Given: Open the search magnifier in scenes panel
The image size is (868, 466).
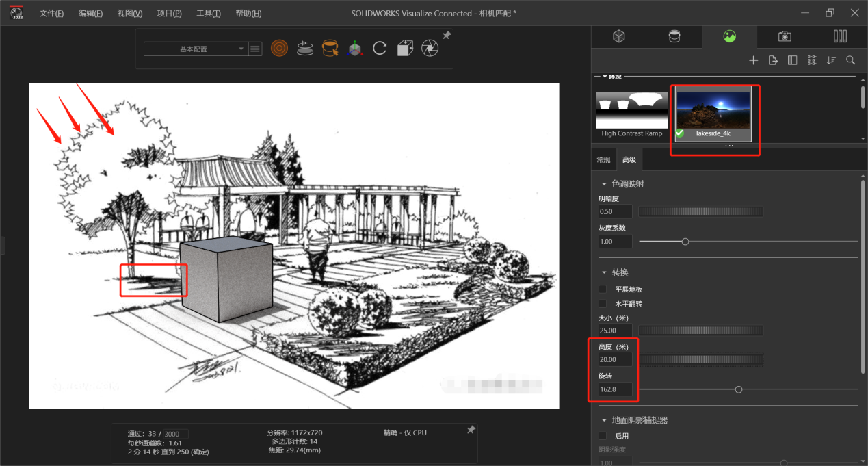Looking at the screenshot, I should pos(850,60).
